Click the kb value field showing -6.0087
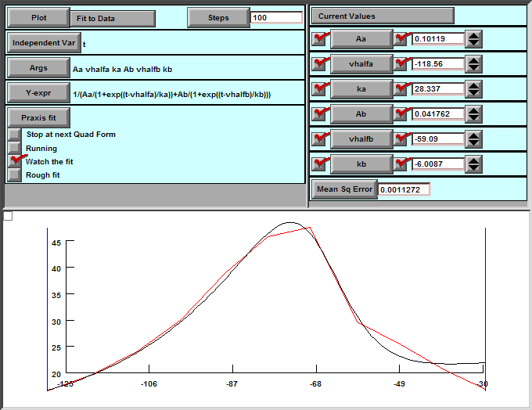This screenshot has height=410, width=532. pos(437,164)
